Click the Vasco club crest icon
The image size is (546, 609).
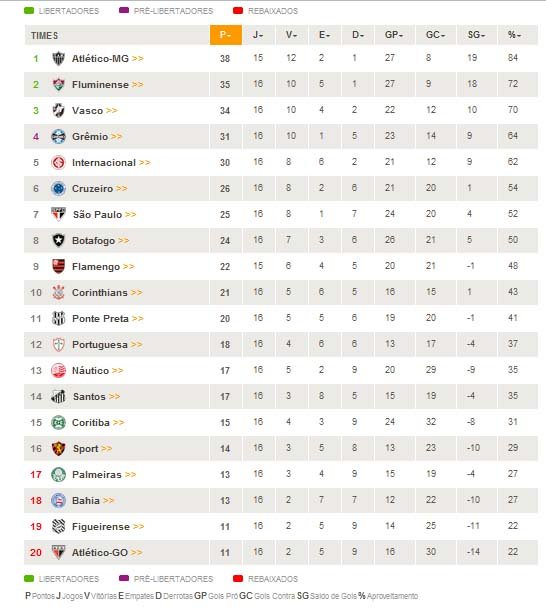pos(58,110)
